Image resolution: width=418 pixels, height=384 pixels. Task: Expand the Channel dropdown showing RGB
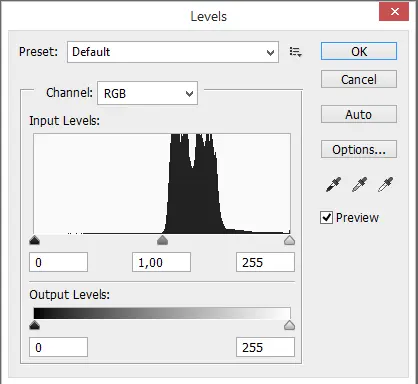pyautogui.click(x=147, y=93)
